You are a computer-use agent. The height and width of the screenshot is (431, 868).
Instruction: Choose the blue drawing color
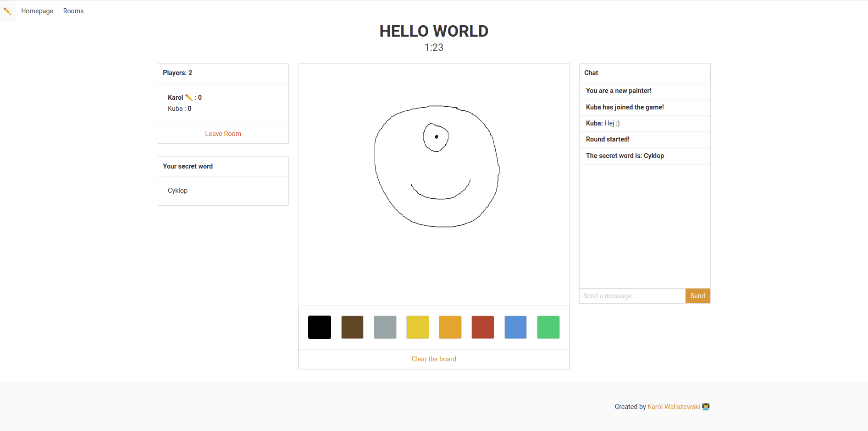coord(515,327)
